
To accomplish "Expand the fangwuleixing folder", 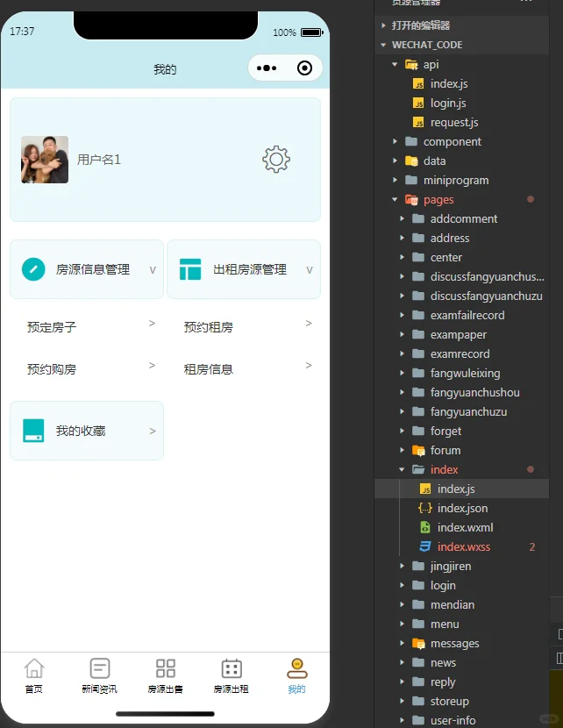I will (461, 373).
